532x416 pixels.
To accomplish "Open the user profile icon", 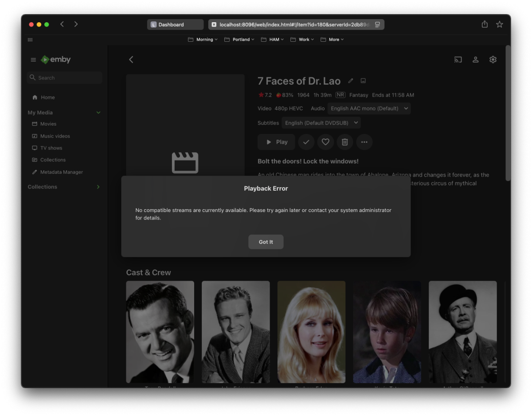I will [475, 59].
